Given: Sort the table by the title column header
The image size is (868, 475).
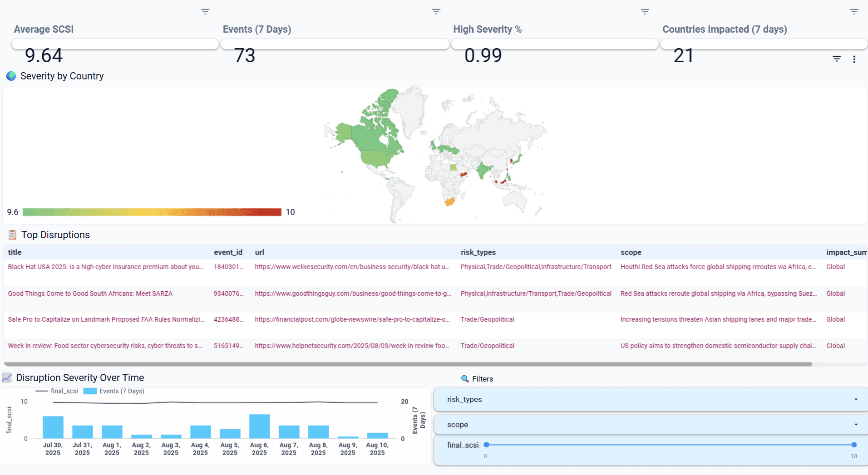Looking at the screenshot, I should tap(15, 252).
